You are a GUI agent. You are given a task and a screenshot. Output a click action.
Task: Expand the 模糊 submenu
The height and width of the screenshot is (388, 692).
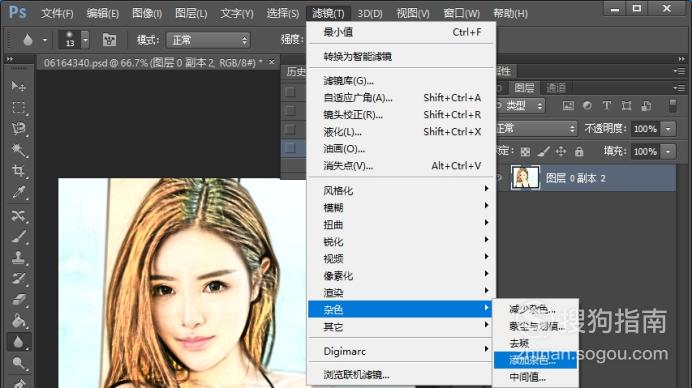click(402, 207)
